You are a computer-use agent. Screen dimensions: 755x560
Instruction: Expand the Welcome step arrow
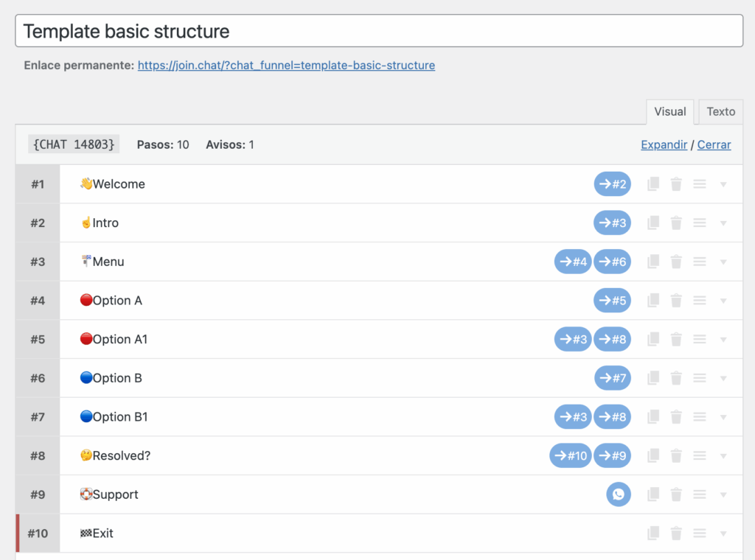click(x=723, y=184)
